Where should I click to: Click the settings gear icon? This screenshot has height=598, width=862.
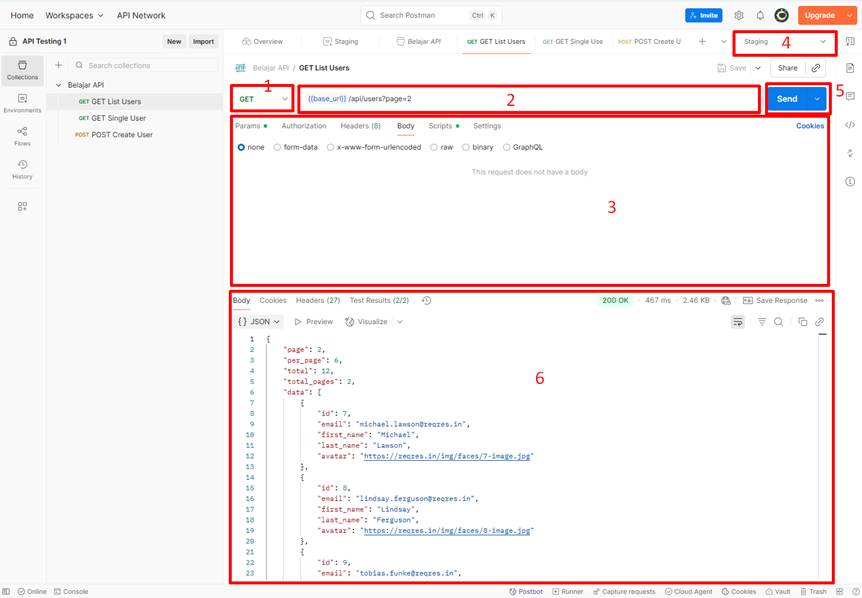tap(739, 15)
